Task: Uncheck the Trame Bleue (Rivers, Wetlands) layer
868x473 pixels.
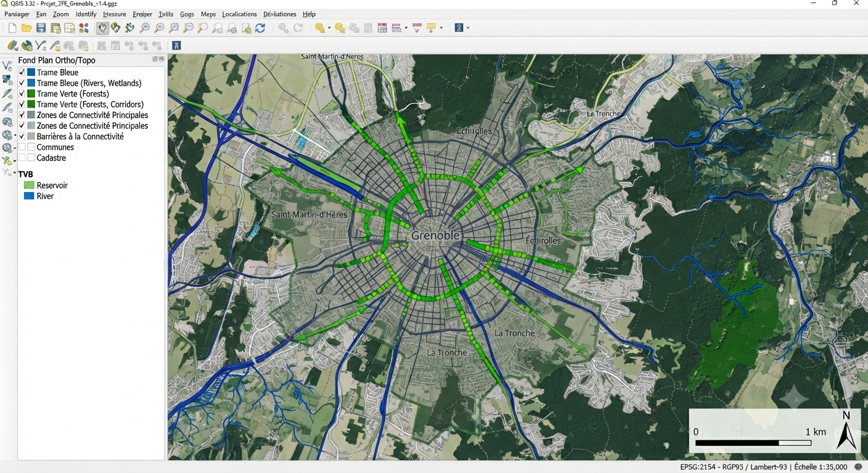Action: [22, 83]
